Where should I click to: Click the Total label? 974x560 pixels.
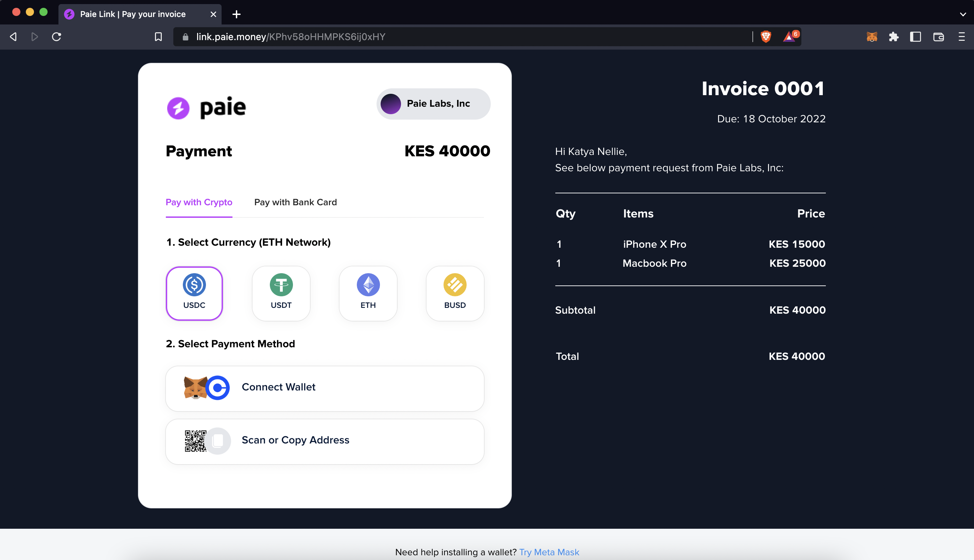coord(567,356)
